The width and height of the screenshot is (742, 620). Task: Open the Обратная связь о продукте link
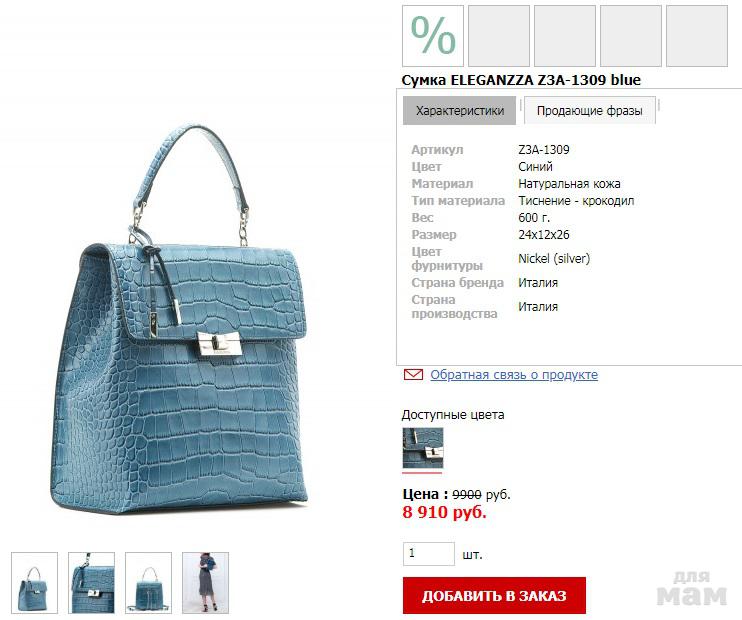pyautogui.click(x=514, y=374)
